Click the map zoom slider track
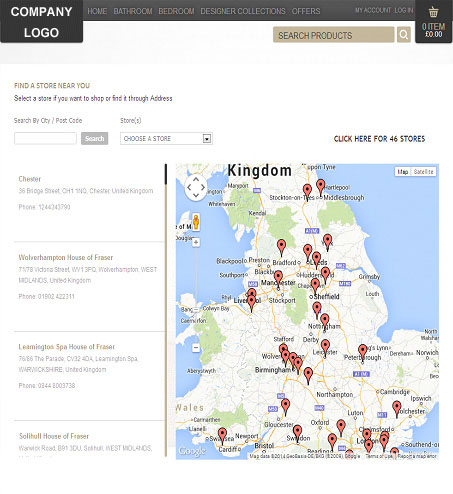The height and width of the screenshot is (494, 453). (x=196, y=295)
